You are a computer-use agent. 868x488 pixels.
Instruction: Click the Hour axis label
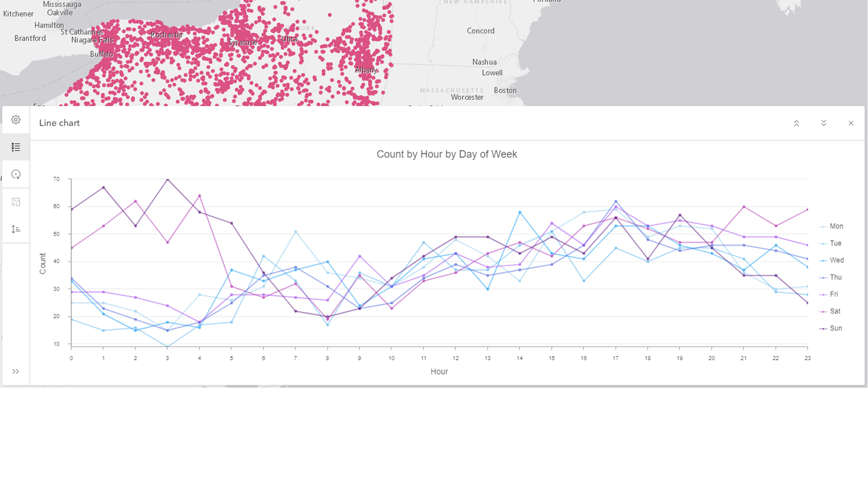439,371
